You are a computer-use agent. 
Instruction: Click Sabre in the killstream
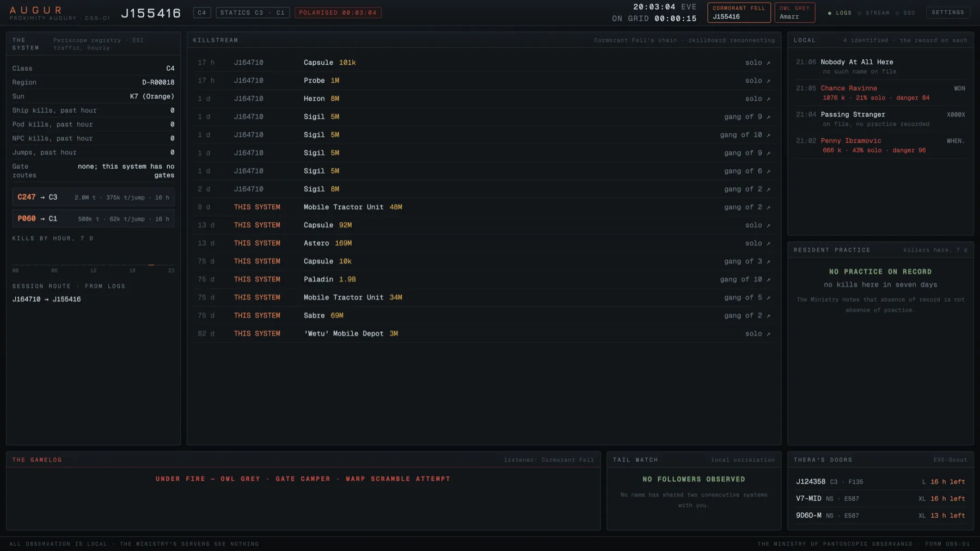coord(314,316)
